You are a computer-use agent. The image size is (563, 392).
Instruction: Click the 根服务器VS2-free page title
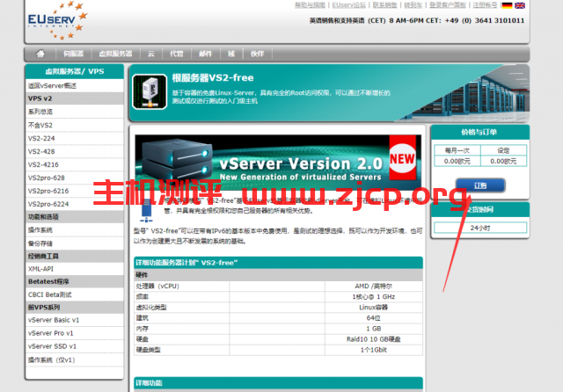[213, 78]
